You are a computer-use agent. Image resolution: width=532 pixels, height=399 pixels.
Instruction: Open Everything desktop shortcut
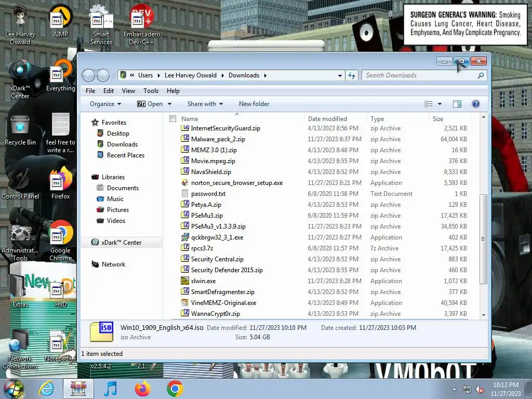click(x=60, y=76)
